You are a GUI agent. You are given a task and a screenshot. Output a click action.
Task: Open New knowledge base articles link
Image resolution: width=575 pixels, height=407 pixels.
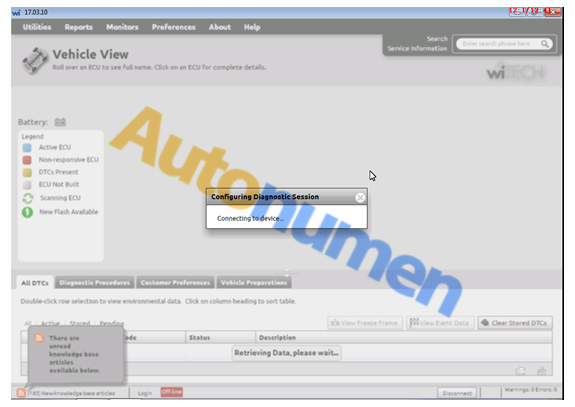tap(72, 393)
